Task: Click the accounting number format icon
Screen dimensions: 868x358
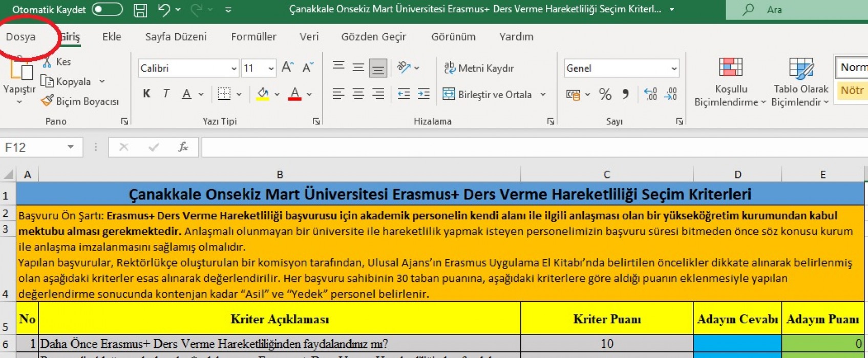Action: coord(573,94)
